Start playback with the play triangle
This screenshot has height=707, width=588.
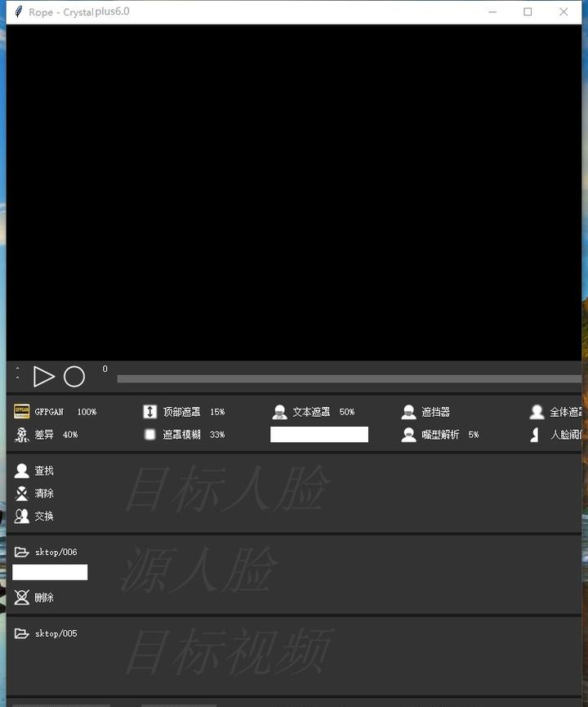click(44, 377)
